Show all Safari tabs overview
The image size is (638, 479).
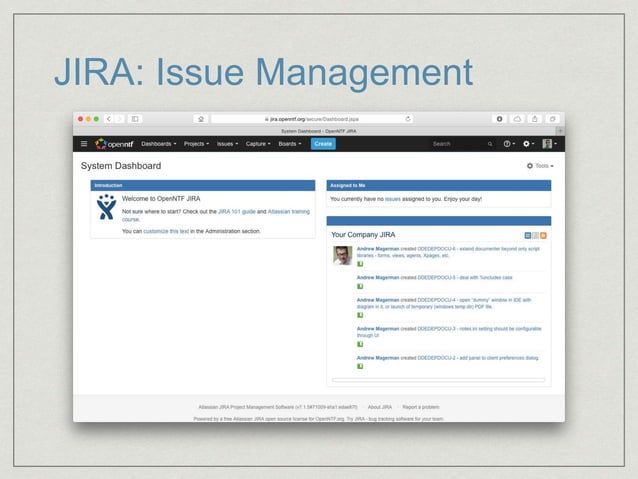pos(553,119)
